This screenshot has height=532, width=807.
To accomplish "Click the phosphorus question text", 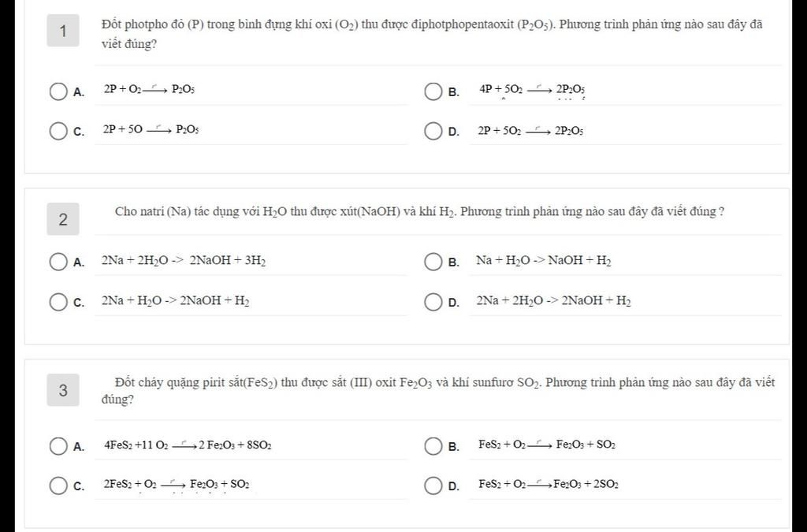I will [432, 34].
